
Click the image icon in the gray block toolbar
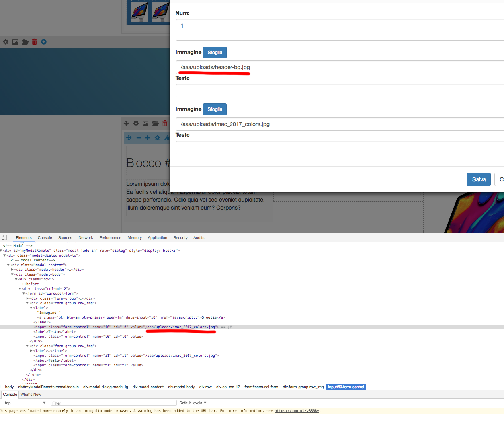click(15, 41)
